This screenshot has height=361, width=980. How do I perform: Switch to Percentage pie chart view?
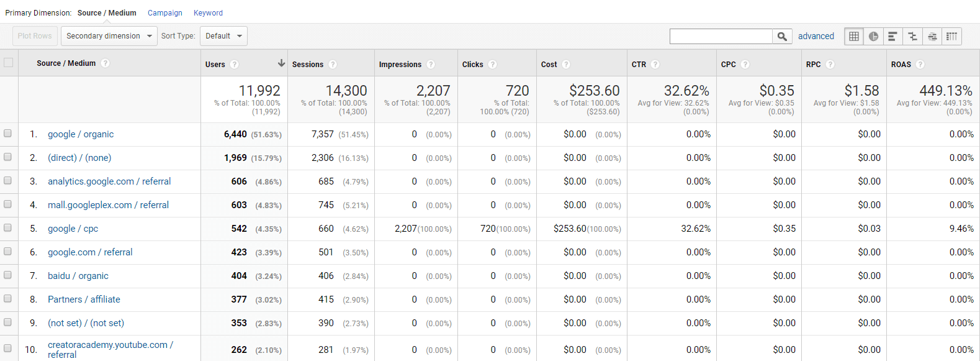pyautogui.click(x=873, y=36)
